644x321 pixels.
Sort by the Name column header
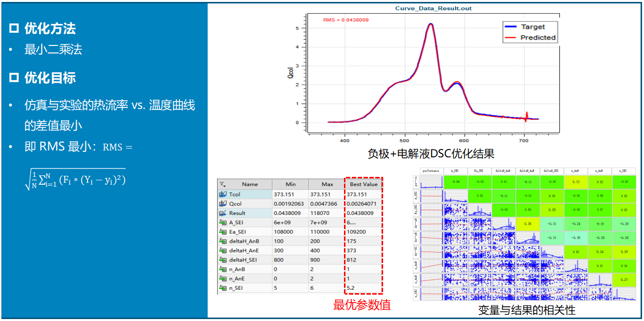pyautogui.click(x=250, y=184)
